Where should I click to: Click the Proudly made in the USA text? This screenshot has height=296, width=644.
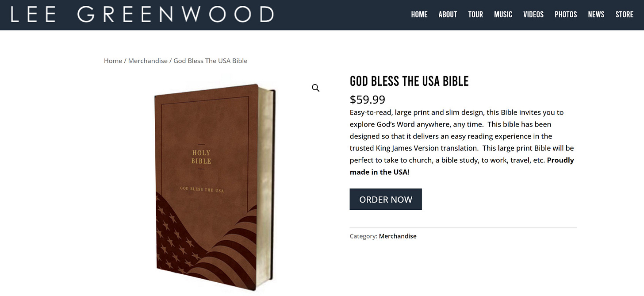(462, 166)
